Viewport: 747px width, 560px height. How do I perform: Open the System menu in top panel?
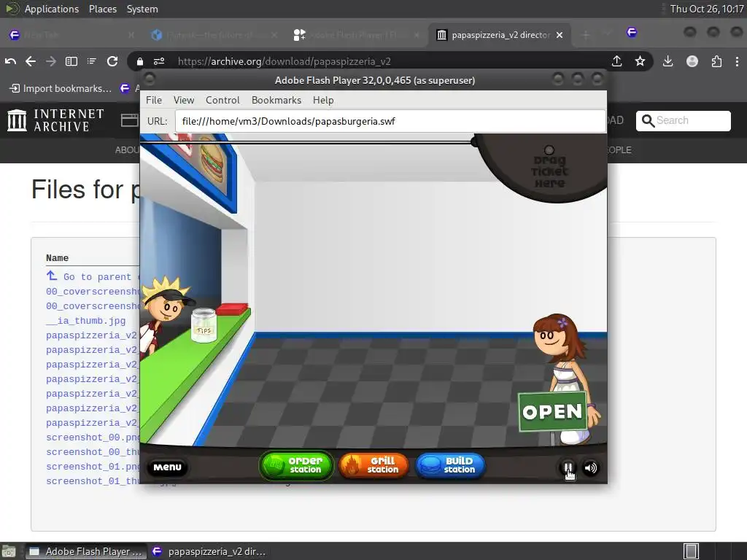(142, 9)
